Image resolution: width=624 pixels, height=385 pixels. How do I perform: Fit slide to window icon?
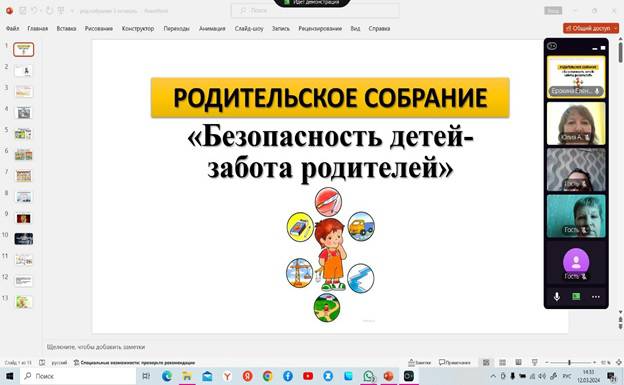618,362
